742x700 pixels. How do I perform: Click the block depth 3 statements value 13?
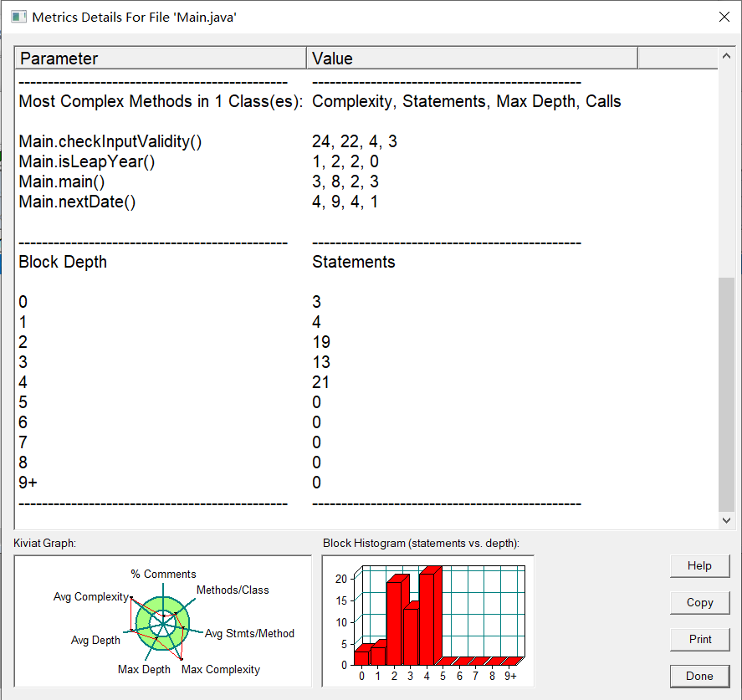(x=321, y=362)
